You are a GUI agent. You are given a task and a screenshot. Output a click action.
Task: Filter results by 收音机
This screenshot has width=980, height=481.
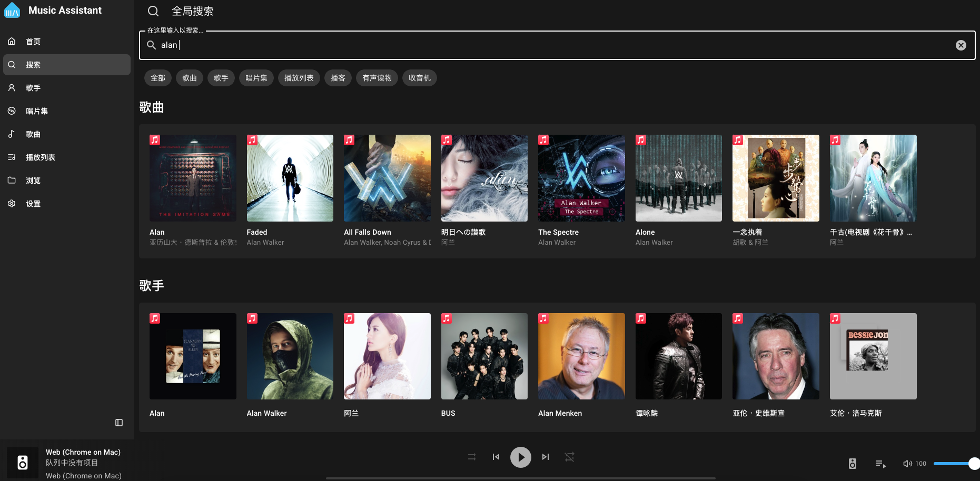click(420, 78)
